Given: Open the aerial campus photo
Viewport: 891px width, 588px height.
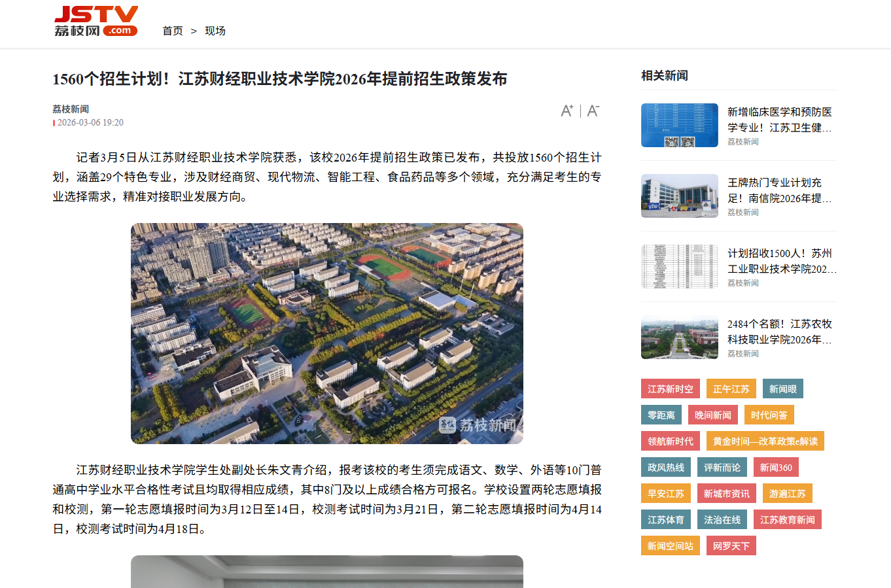Looking at the screenshot, I should tap(327, 334).
